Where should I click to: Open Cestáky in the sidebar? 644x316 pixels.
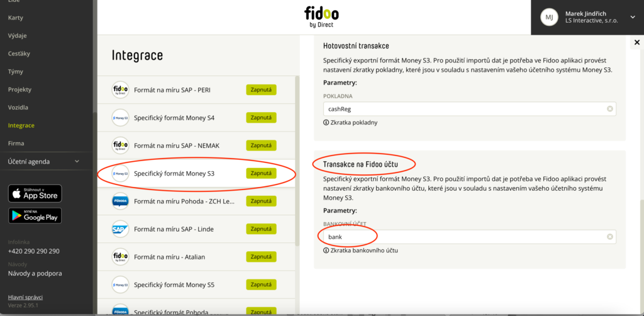(x=19, y=54)
